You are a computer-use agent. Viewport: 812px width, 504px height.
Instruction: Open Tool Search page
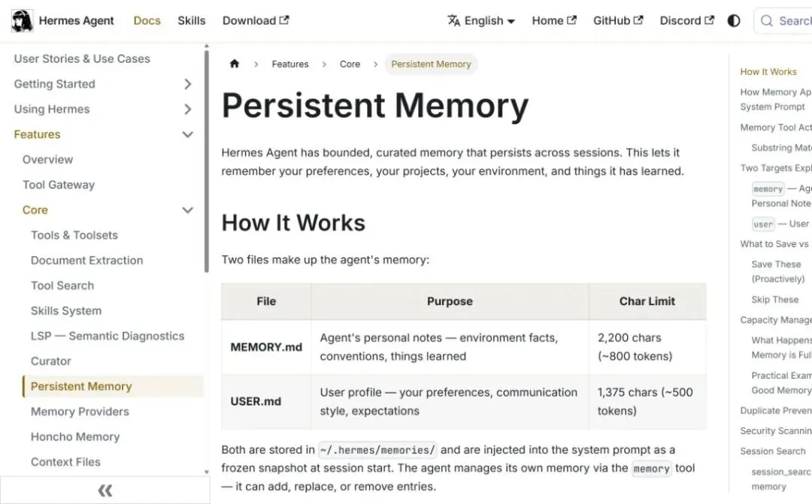pos(62,285)
